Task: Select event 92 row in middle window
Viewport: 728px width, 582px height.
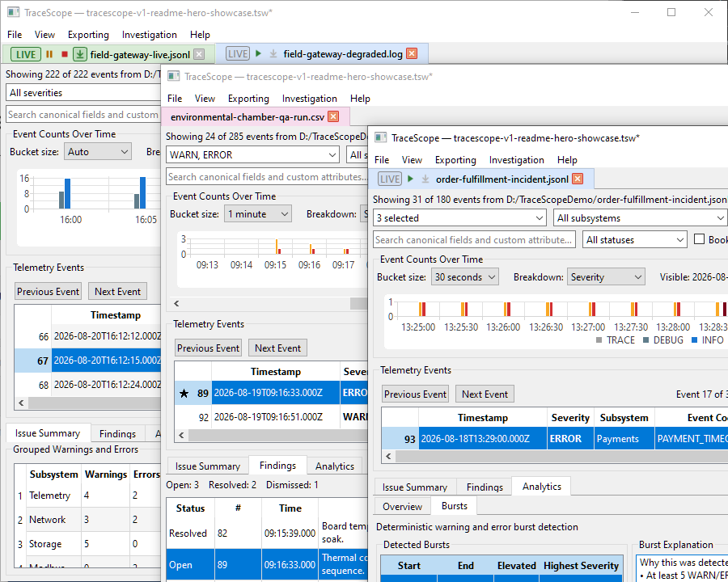Action: (271, 417)
